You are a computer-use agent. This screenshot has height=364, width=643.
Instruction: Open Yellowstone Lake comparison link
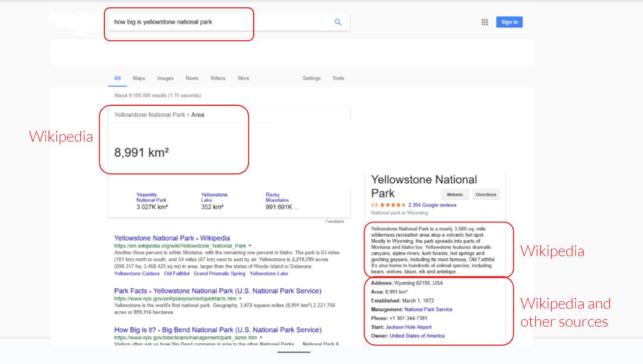pyautogui.click(x=214, y=197)
